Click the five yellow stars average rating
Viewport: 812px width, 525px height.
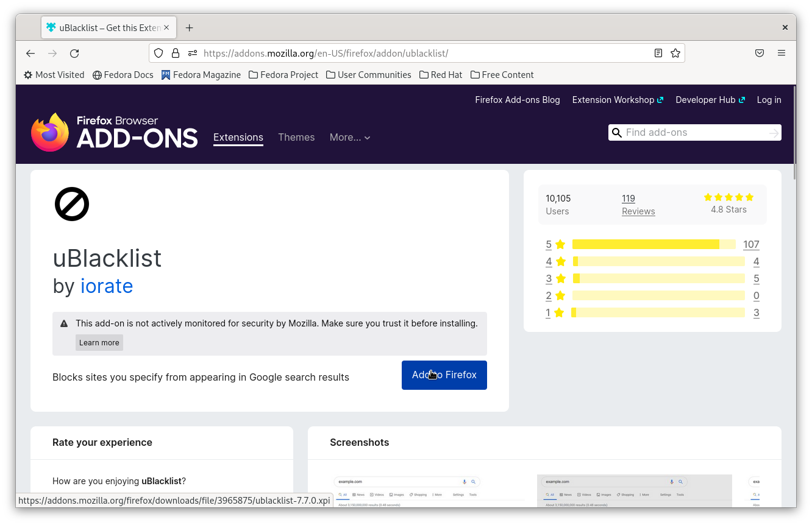point(728,197)
